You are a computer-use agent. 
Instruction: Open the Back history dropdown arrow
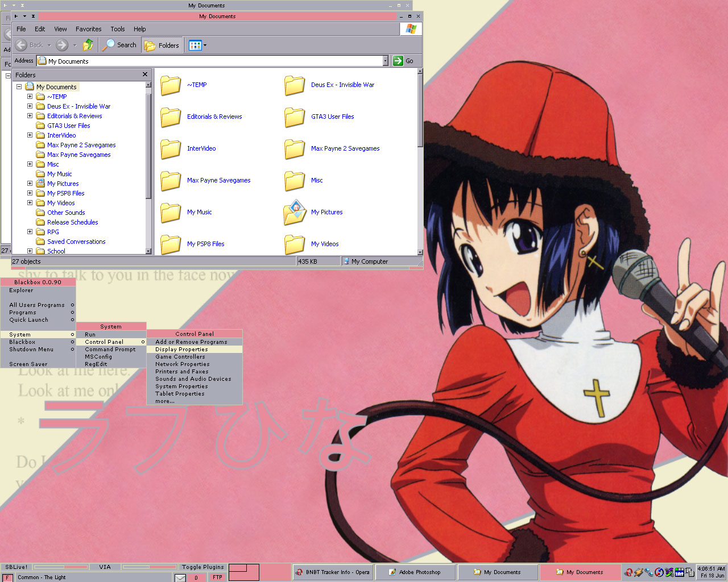49,45
